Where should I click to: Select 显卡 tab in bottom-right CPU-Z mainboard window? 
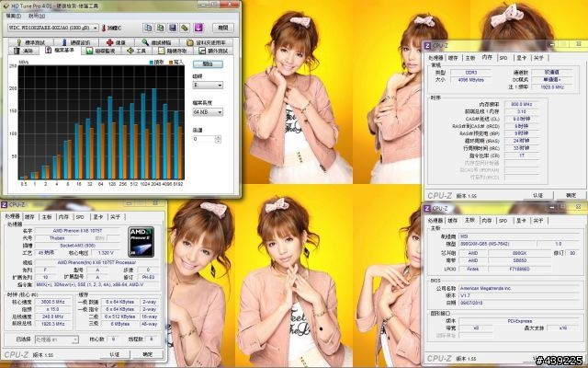point(521,221)
